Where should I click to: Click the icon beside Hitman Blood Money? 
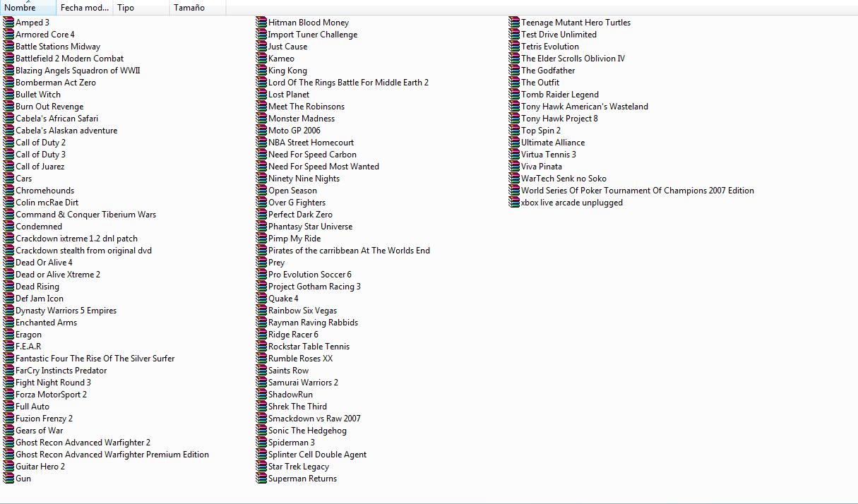pyautogui.click(x=261, y=23)
